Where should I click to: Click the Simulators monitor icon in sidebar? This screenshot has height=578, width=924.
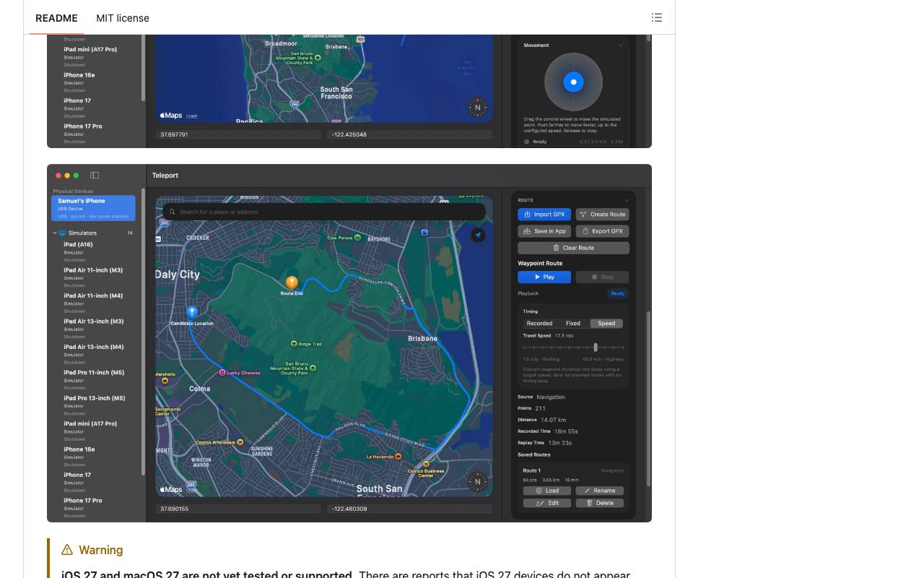point(63,233)
